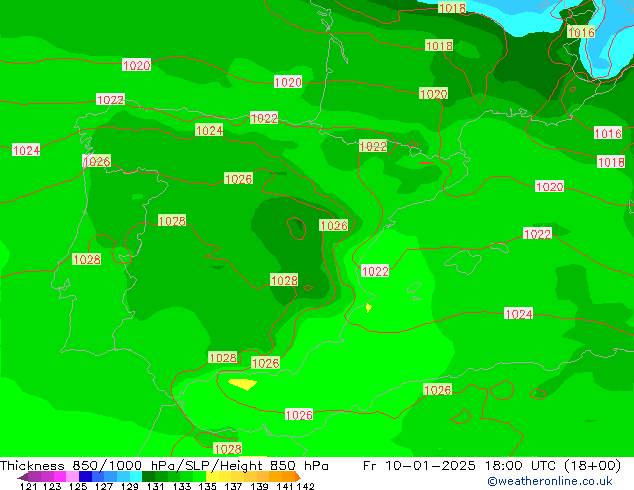Click the 1016 label inside the cyan area

click(x=581, y=32)
